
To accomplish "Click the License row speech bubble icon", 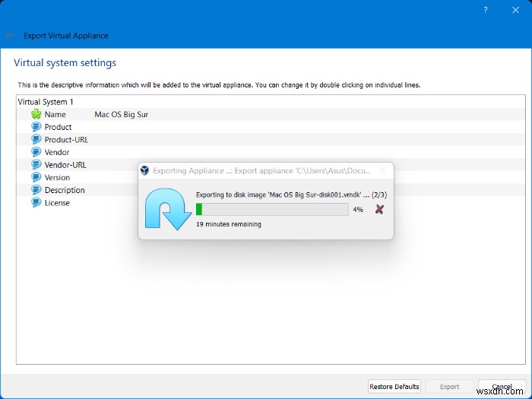I will tap(36, 203).
